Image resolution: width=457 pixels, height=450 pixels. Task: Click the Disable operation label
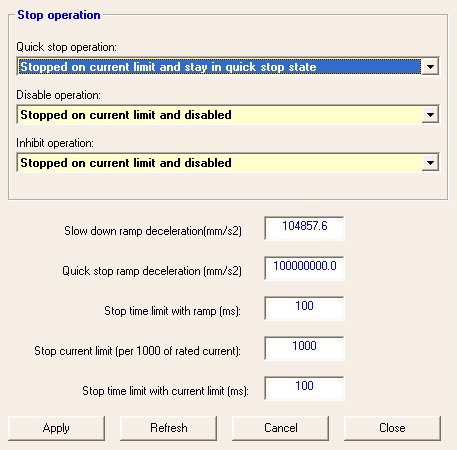(x=58, y=95)
